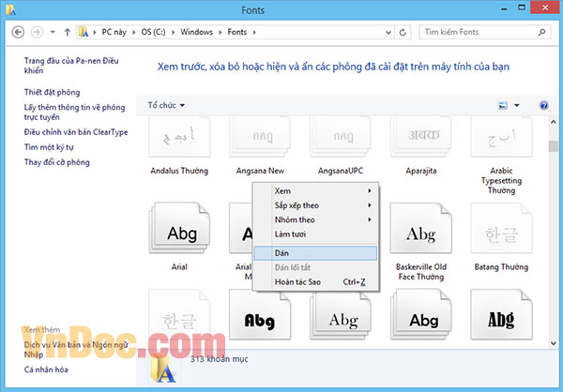Click the Fonts icon in details pane
Image resolution: width=563 pixels, height=392 pixels.
click(162, 369)
